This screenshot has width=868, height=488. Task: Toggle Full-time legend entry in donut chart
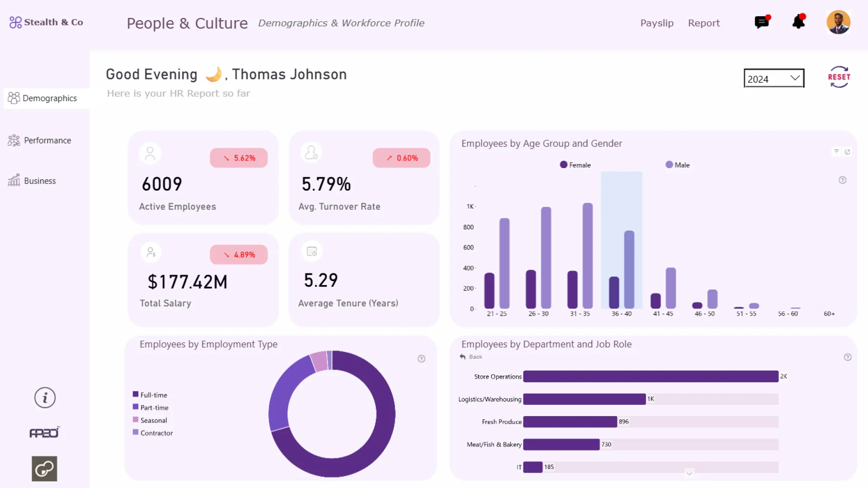[150, 395]
